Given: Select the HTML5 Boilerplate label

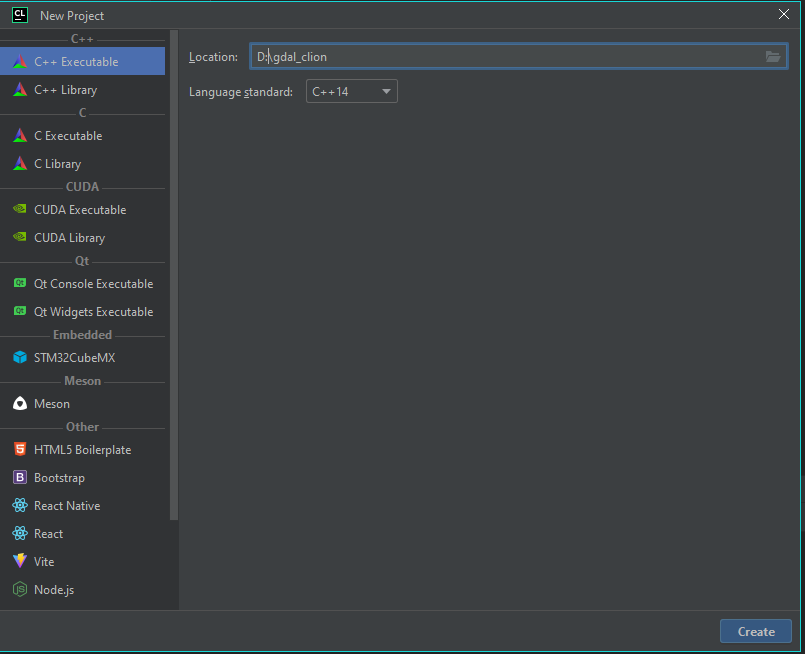Looking at the screenshot, I should [83, 450].
